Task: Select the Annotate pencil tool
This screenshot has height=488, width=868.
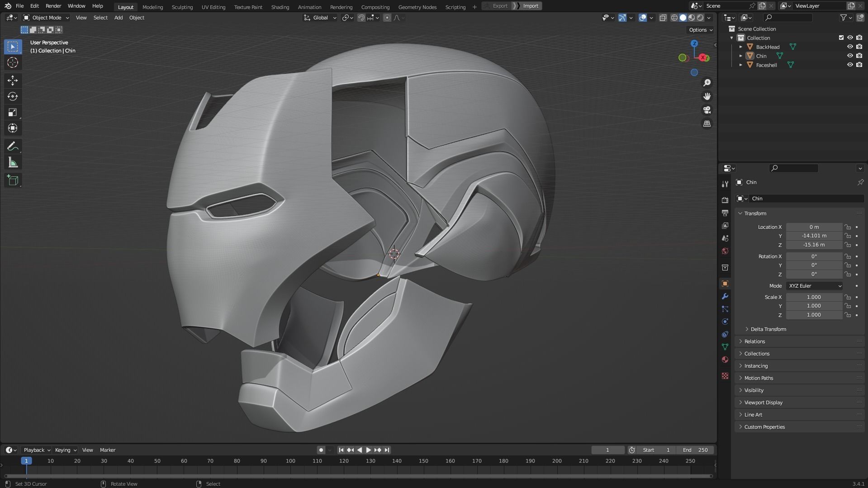Action: [13, 147]
